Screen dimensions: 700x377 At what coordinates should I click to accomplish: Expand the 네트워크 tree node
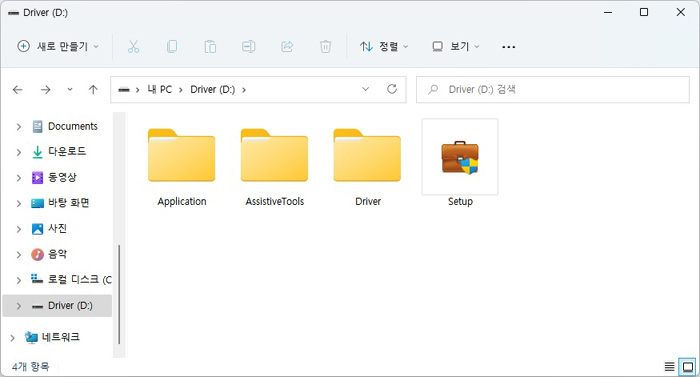pyautogui.click(x=12, y=338)
